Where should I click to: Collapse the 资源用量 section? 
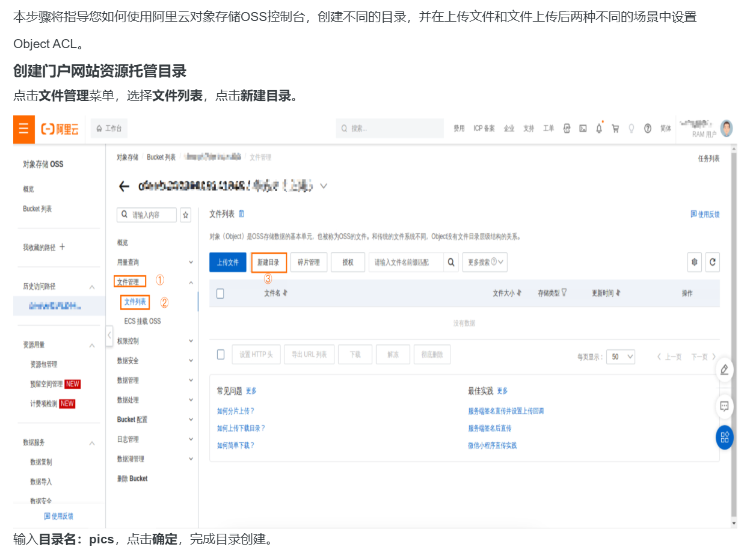92,346
